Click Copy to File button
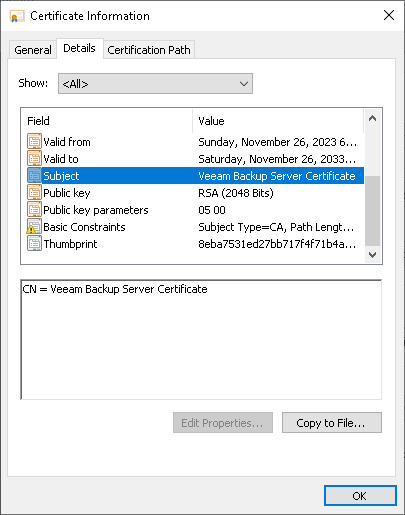 coord(332,423)
